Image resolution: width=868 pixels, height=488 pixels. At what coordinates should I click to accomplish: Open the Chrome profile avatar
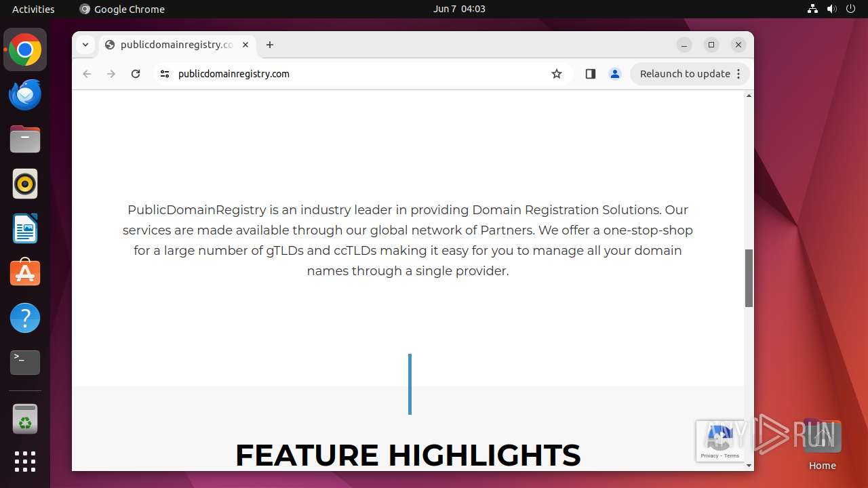click(615, 74)
